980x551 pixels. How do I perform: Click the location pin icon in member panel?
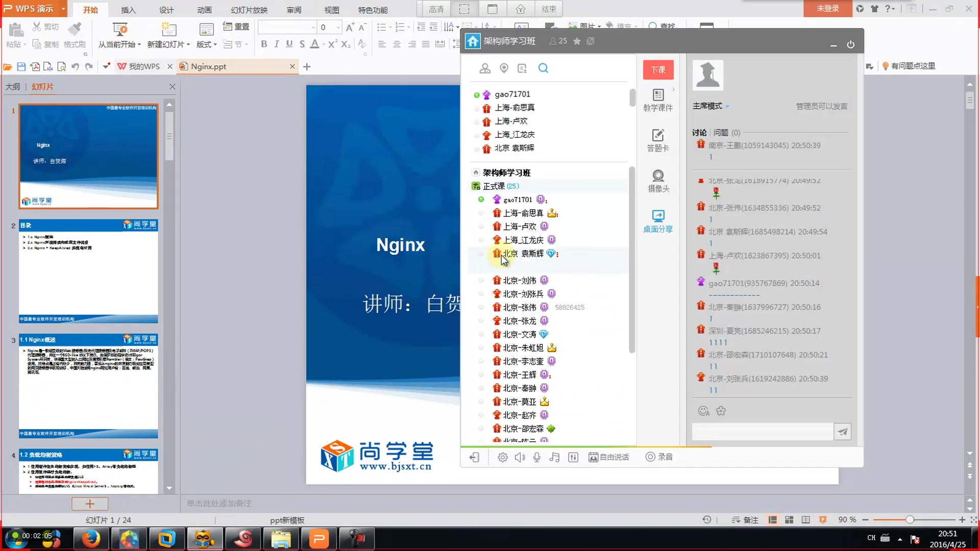tap(504, 68)
